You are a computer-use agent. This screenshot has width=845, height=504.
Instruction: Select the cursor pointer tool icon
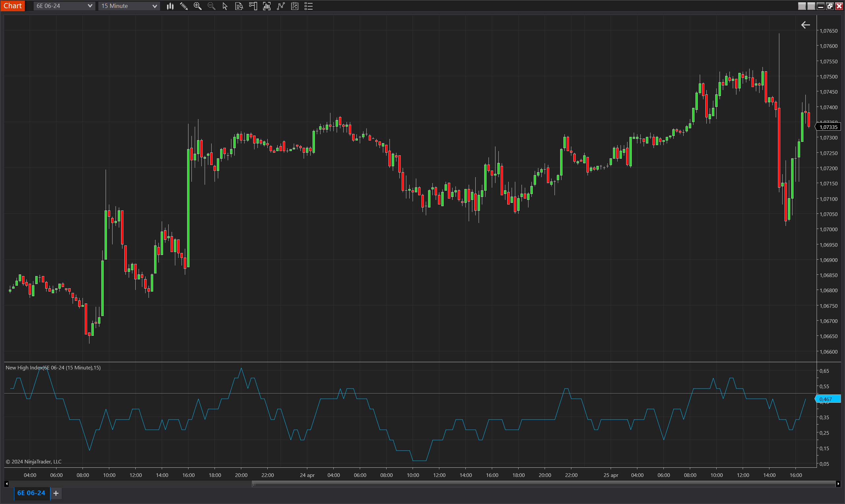(x=225, y=6)
